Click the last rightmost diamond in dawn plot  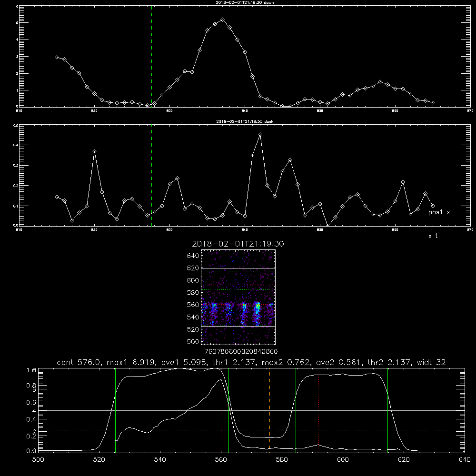[x=433, y=103]
